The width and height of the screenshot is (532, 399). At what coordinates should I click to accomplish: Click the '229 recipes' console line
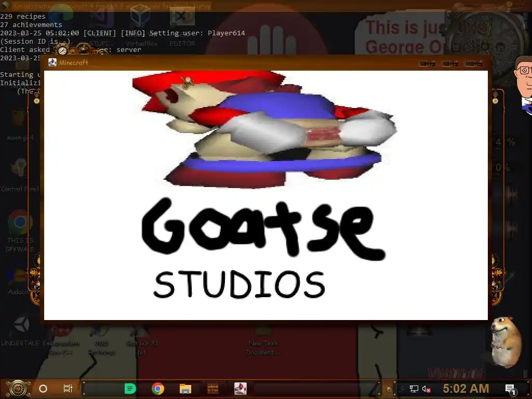coord(23,16)
